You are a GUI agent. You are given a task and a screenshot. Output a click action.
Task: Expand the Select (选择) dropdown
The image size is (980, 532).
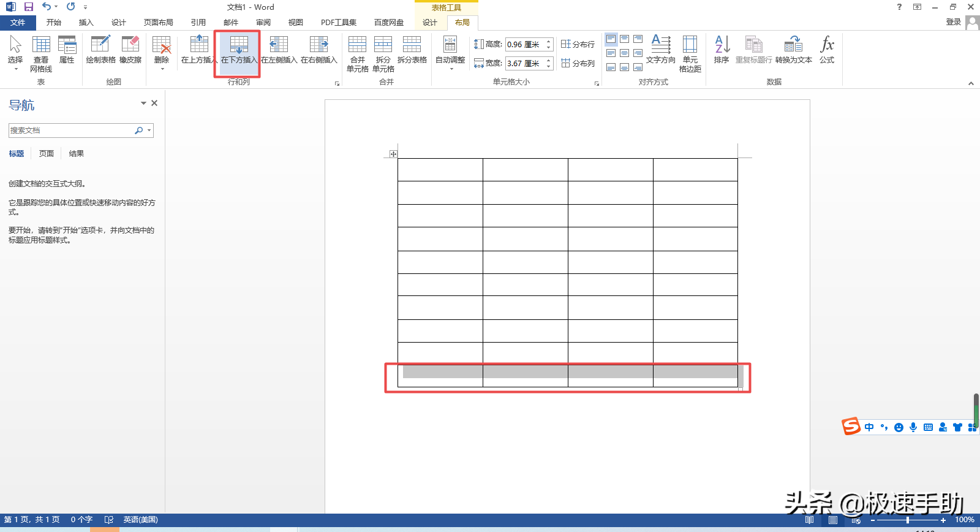coord(15,69)
